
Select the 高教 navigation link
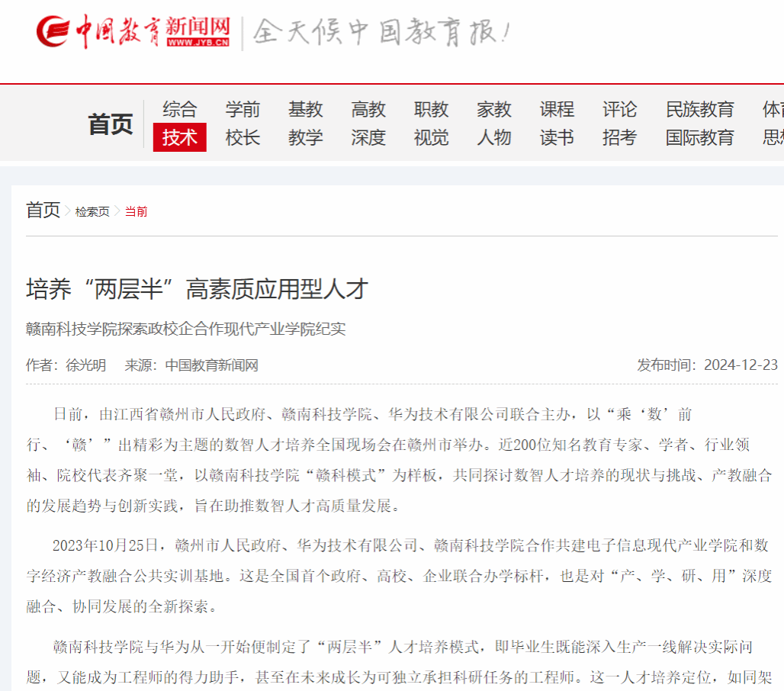click(x=368, y=110)
